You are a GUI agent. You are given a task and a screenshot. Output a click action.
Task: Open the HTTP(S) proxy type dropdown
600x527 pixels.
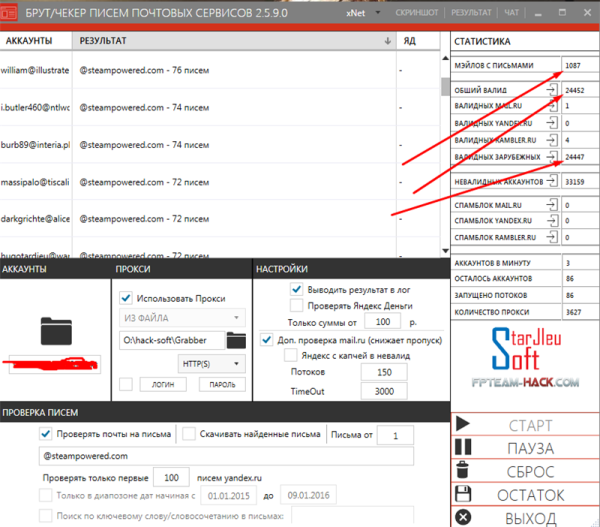[x=236, y=363]
